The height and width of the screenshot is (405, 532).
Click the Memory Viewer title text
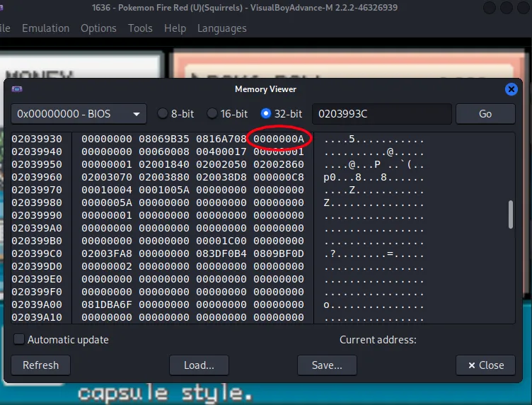(x=266, y=89)
